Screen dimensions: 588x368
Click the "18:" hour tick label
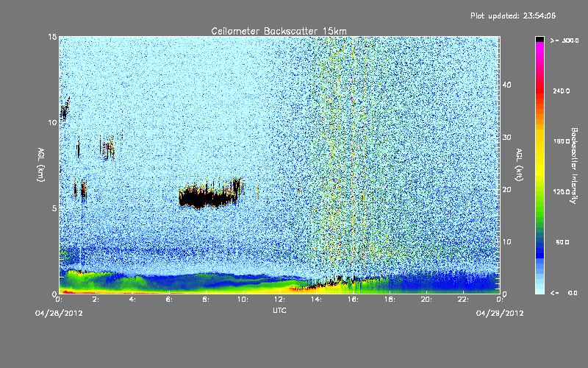(390, 300)
